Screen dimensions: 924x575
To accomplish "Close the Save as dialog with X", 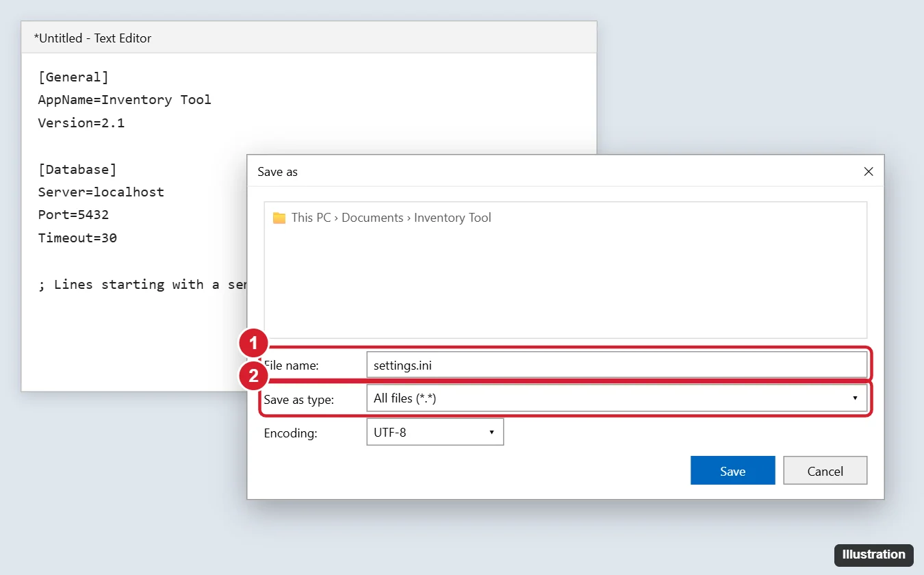I will click(x=869, y=171).
